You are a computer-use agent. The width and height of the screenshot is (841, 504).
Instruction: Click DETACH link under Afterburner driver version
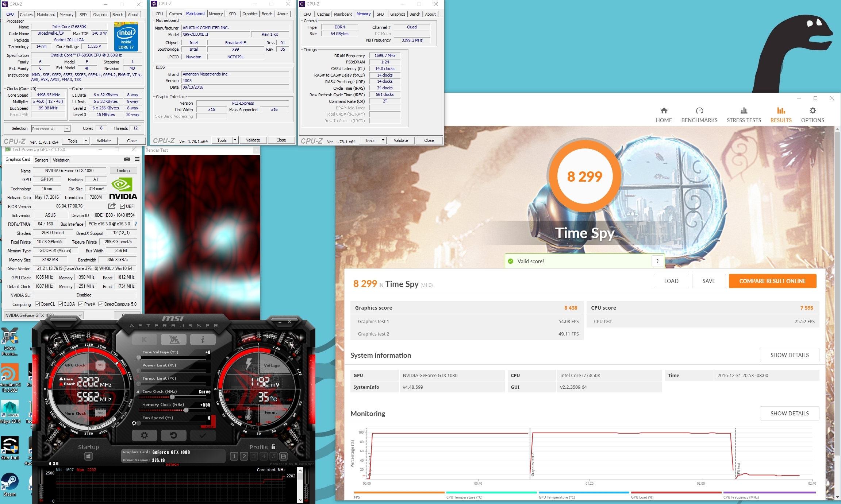[172, 465]
